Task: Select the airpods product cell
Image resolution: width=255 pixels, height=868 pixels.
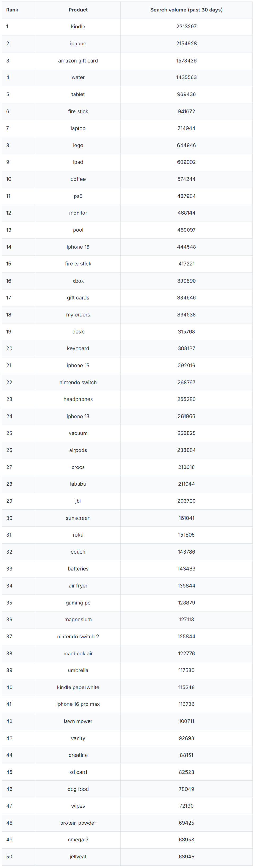Action: click(x=78, y=450)
